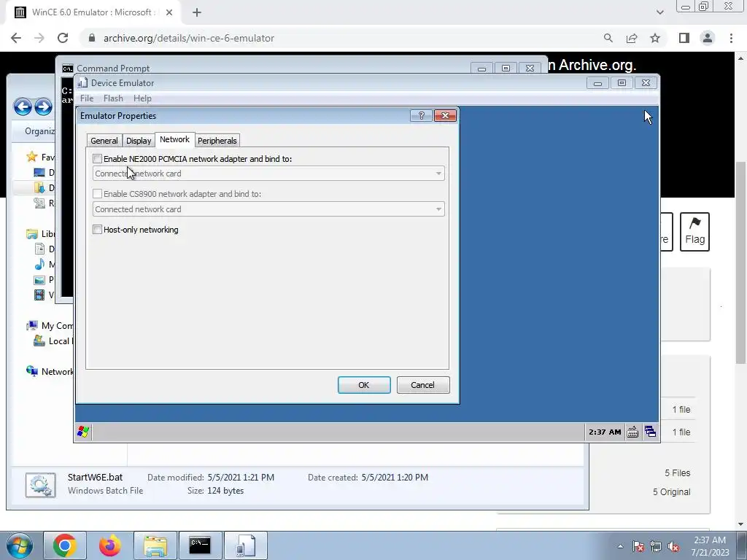Open the Device Emulator Help menu
The width and height of the screenshot is (747, 560).
point(142,98)
